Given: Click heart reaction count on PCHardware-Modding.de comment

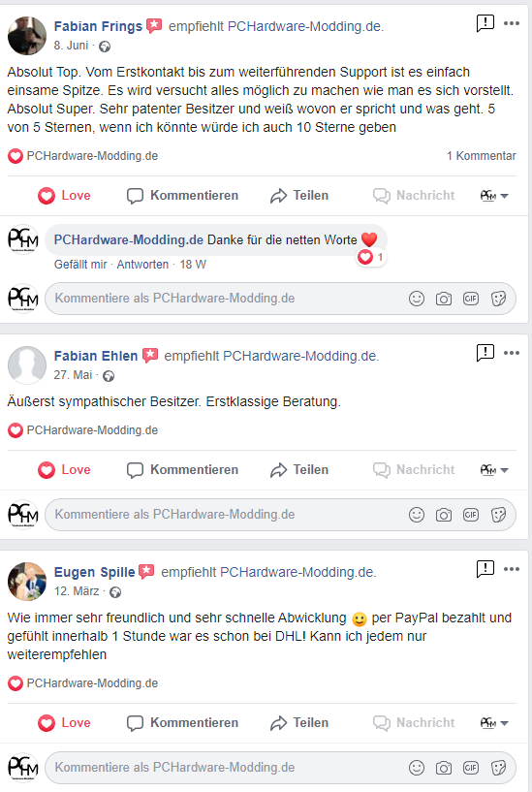Looking at the screenshot, I should (x=371, y=257).
